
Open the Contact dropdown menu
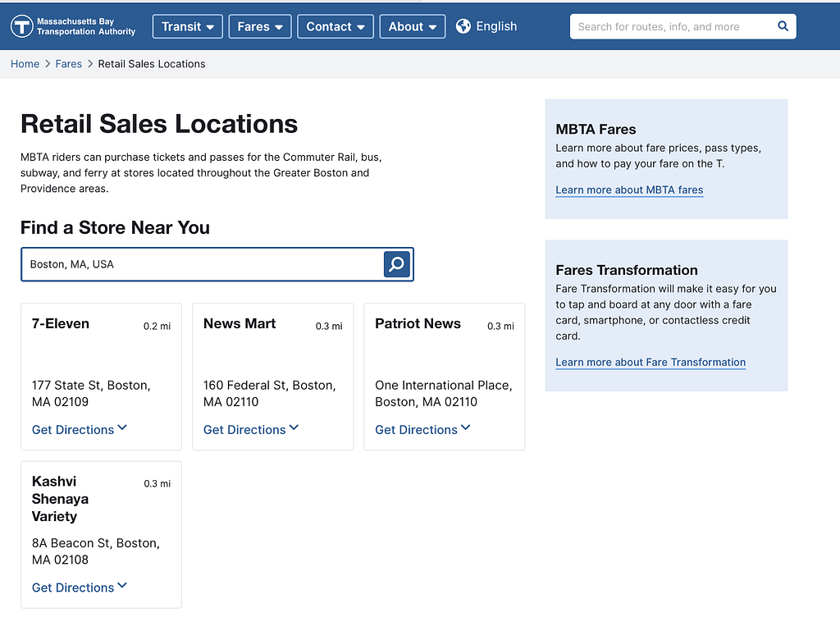coord(336,26)
